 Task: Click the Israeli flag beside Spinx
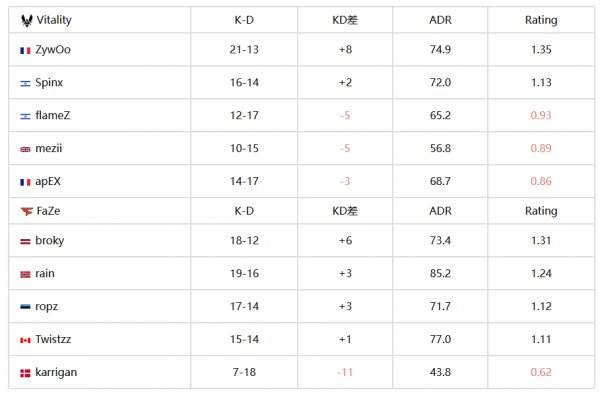pos(25,83)
